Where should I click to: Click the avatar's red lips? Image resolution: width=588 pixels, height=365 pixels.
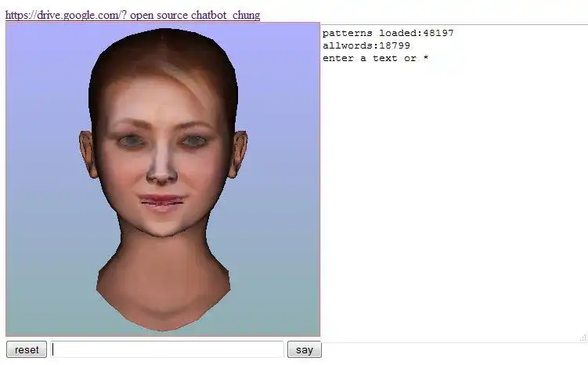162,201
